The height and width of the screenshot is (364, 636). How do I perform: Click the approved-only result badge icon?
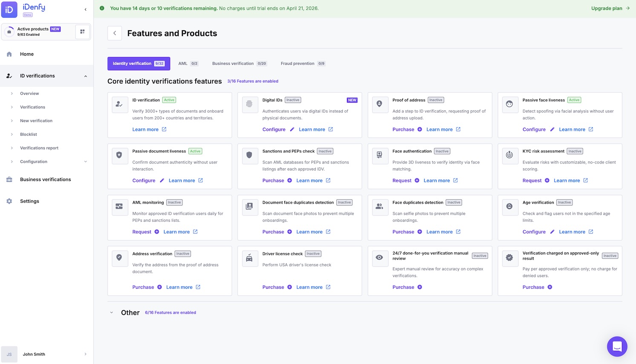pos(509,258)
